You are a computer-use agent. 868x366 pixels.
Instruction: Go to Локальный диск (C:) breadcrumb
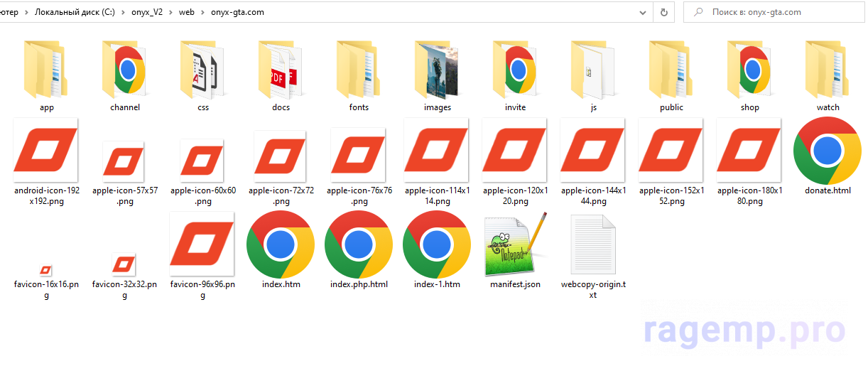pyautogui.click(x=75, y=12)
